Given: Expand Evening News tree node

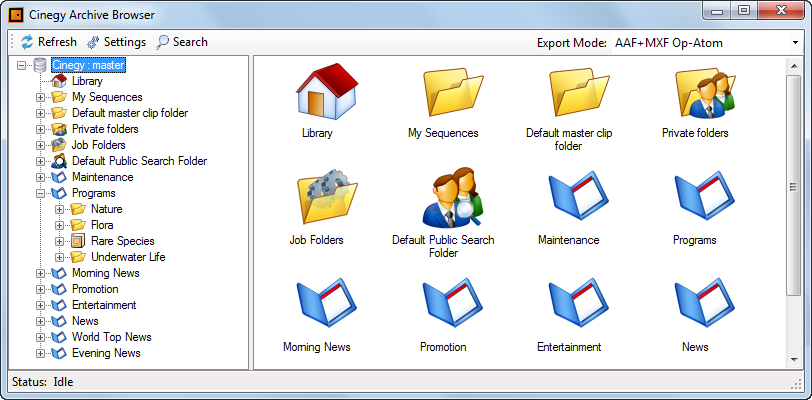Looking at the screenshot, I should click(x=40, y=354).
